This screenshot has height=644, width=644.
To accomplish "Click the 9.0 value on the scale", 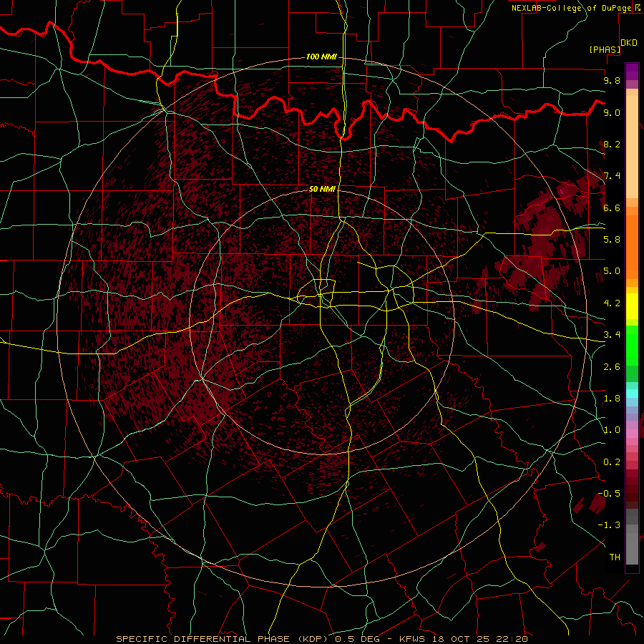I will tap(612, 113).
